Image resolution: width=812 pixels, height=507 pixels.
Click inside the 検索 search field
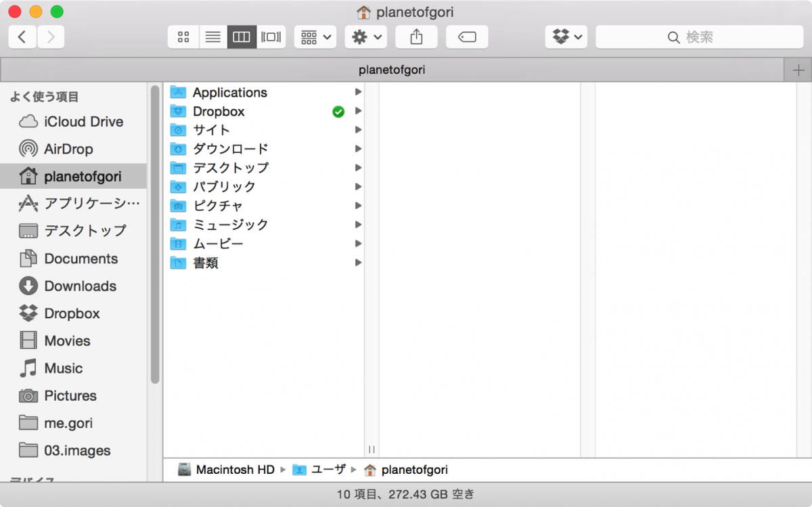pos(699,37)
